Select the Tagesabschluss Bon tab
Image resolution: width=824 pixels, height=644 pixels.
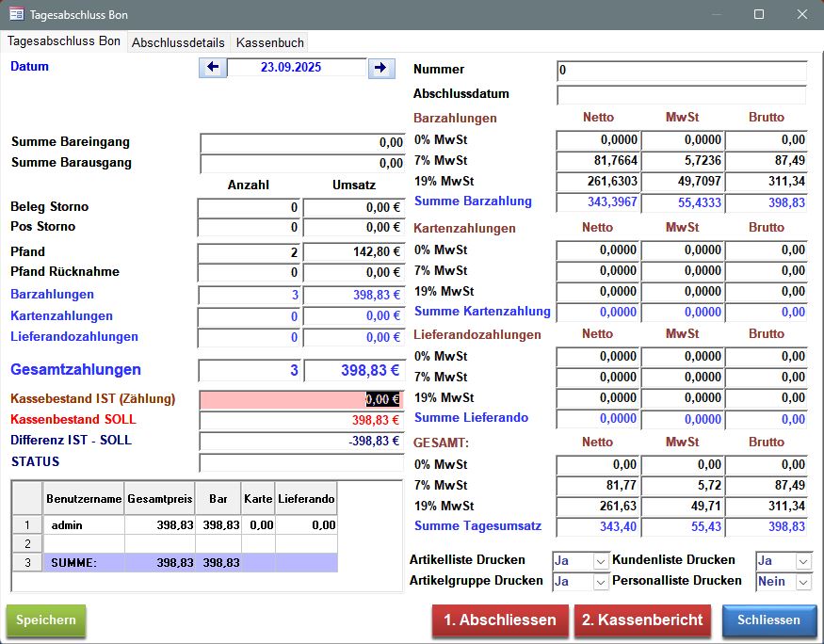[x=64, y=41]
